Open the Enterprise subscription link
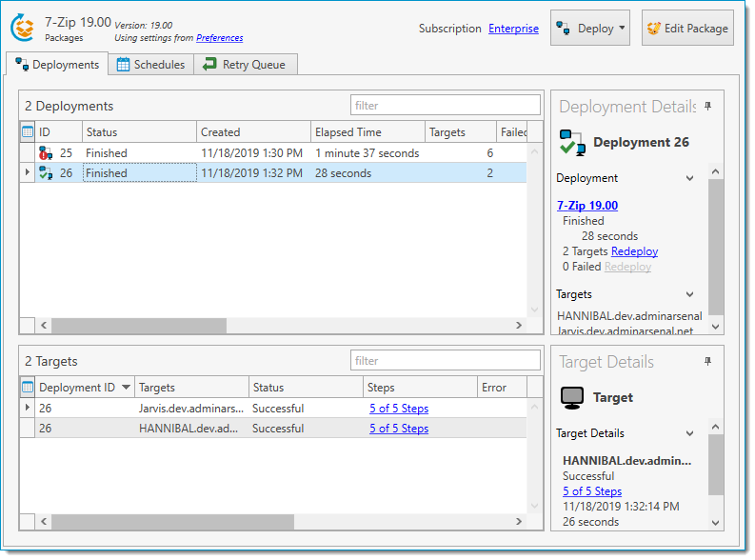Screen dimensions: 755x560 (513, 29)
